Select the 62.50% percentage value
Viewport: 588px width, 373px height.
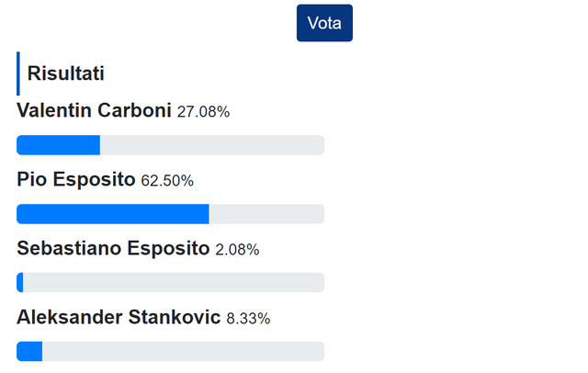click(167, 181)
